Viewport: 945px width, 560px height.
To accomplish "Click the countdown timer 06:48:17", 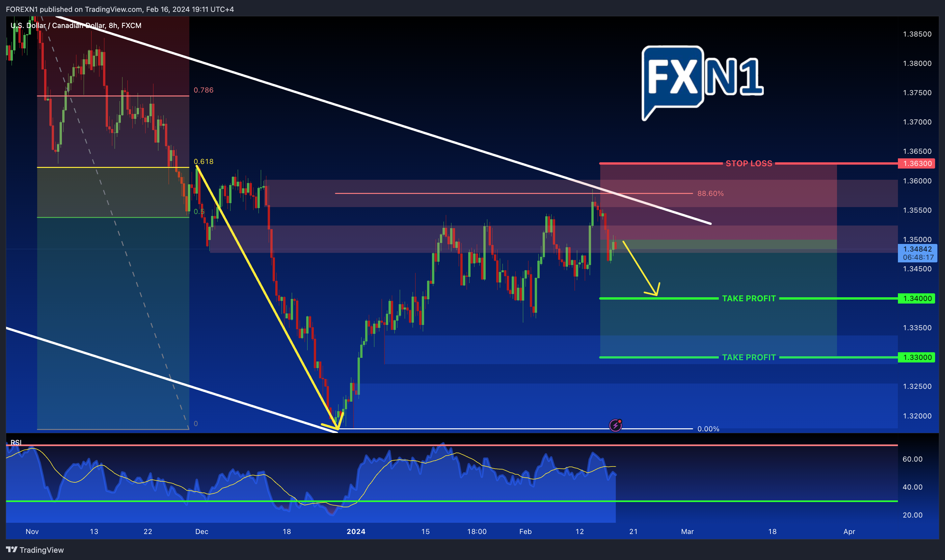I will tap(918, 257).
